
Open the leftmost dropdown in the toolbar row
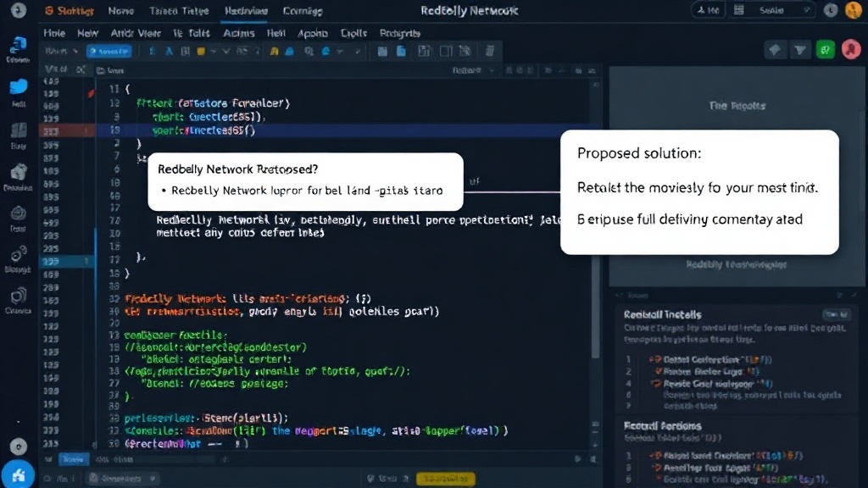[61, 51]
